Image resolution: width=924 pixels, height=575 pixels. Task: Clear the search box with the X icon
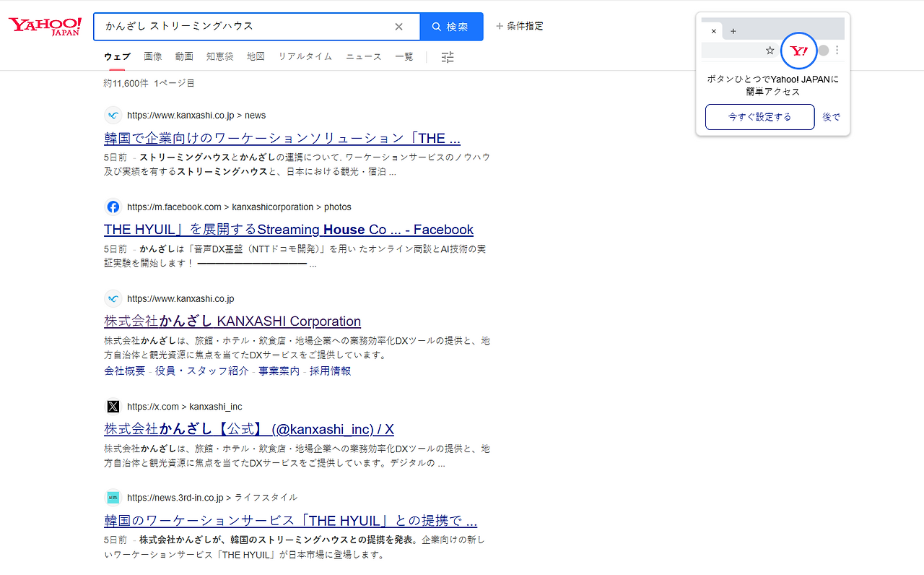coord(398,27)
